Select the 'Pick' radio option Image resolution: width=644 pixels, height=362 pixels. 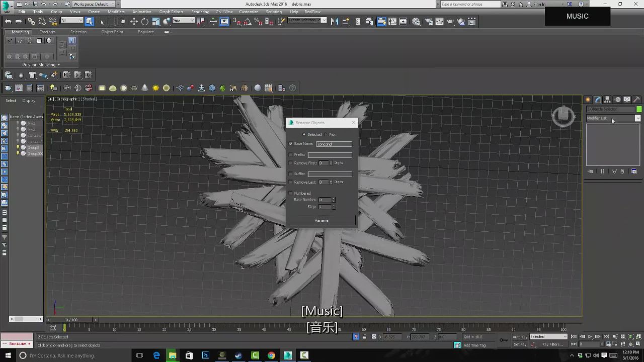point(326,134)
